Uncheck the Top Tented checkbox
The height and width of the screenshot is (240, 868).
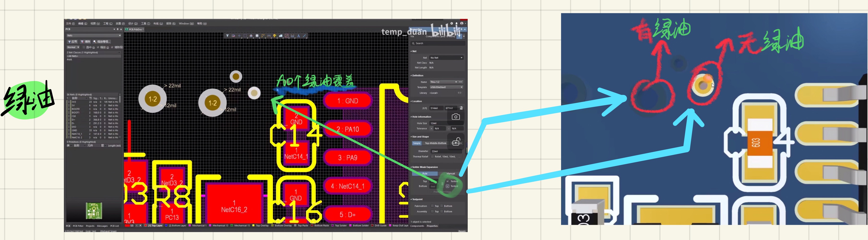[x=448, y=181]
